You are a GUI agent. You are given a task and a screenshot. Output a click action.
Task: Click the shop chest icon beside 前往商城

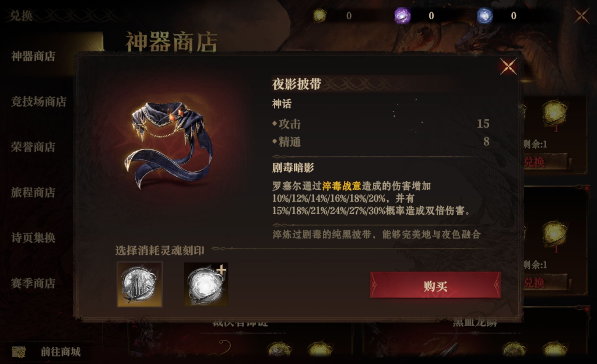point(19,352)
